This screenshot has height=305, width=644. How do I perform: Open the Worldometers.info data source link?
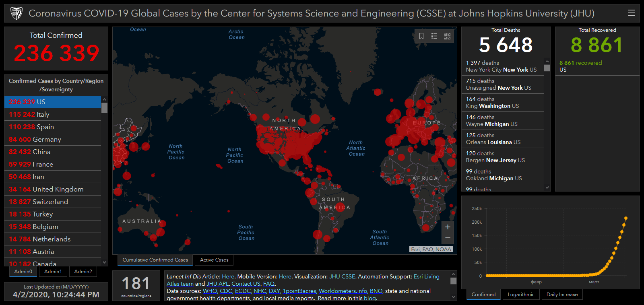point(343,291)
